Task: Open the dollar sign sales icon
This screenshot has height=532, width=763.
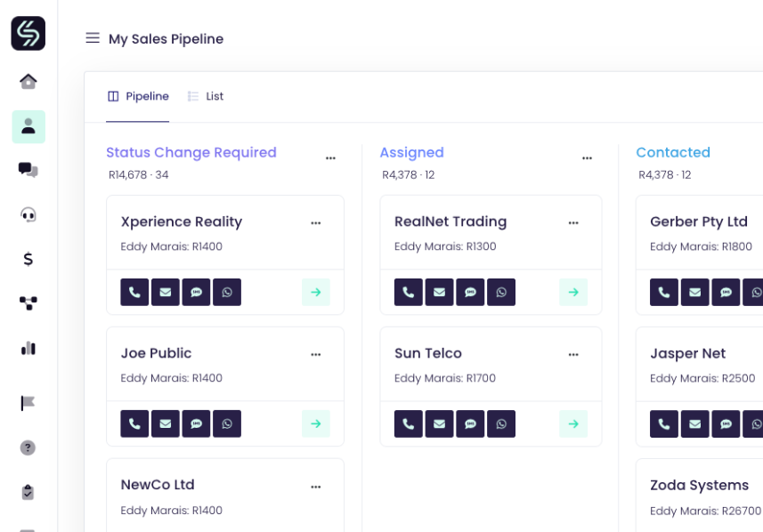Action: (x=28, y=259)
